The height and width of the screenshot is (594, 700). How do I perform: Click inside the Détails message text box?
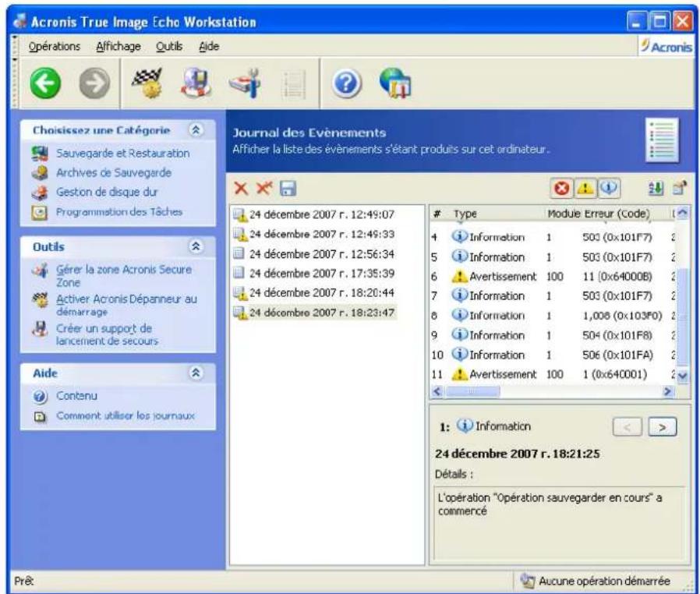coord(558,522)
